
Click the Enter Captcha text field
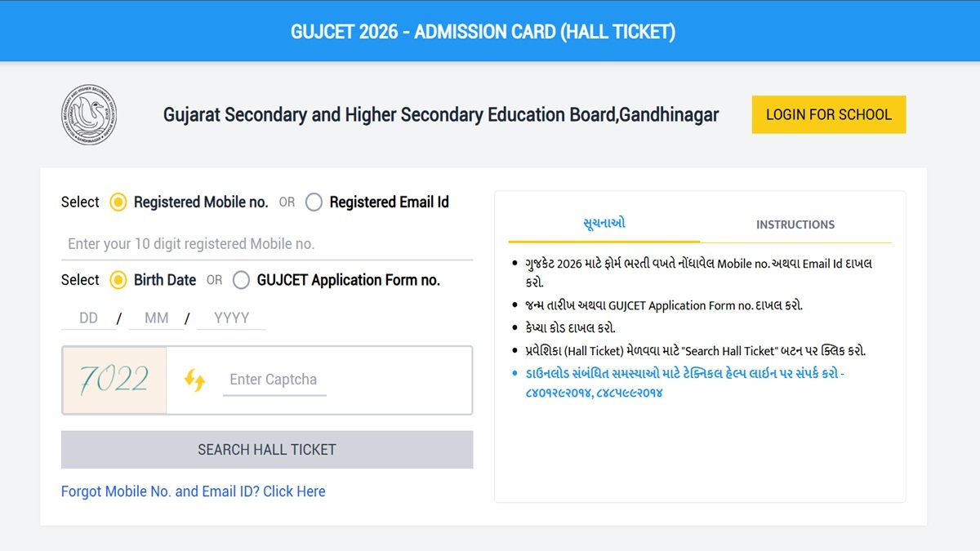274,380
